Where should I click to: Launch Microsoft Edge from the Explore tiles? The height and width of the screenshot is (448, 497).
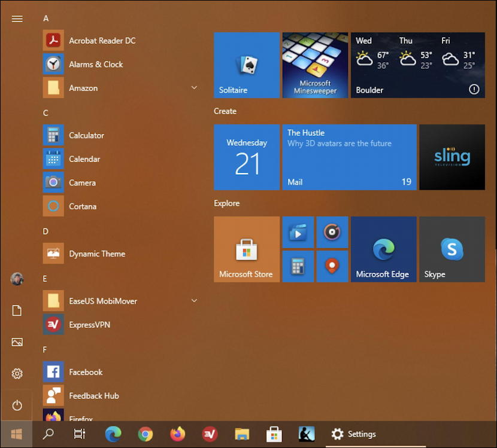coord(383,249)
